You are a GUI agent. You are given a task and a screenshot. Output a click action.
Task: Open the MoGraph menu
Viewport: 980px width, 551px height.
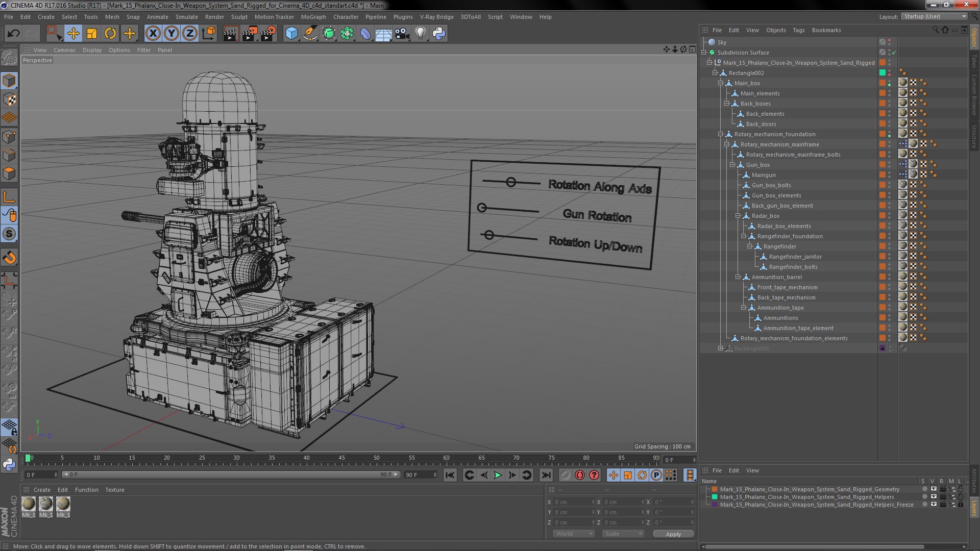click(x=313, y=17)
